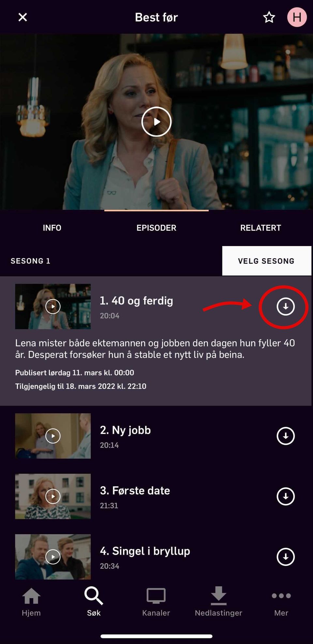Open the Nedlastinger downloads section
The height and width of the screenshot is (644, 313).
pos(218,602)
